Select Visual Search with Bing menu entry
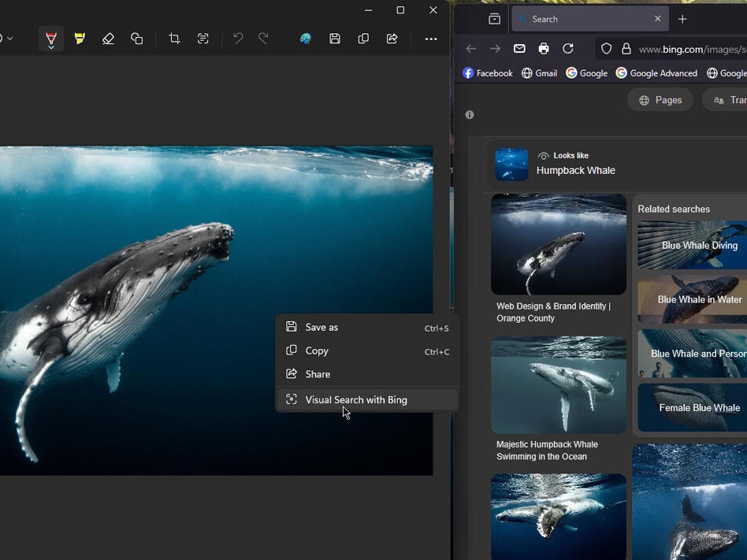The image size is (747, 560). [x=367, y=399]
